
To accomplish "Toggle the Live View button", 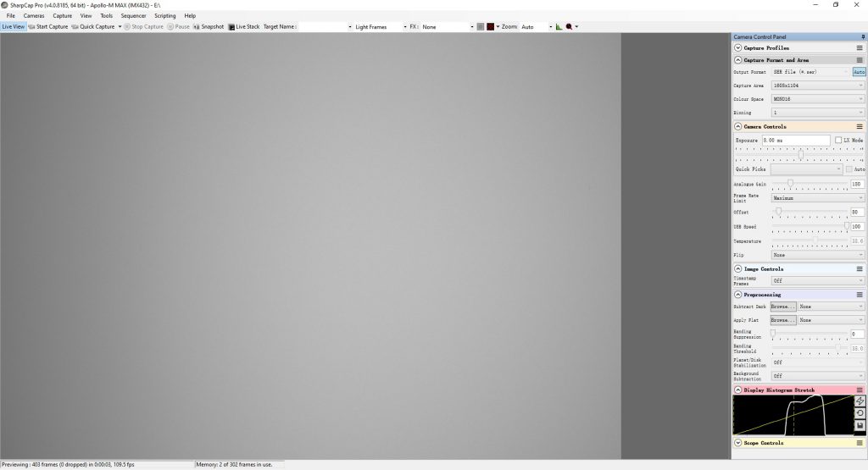I will coord(13,27).
